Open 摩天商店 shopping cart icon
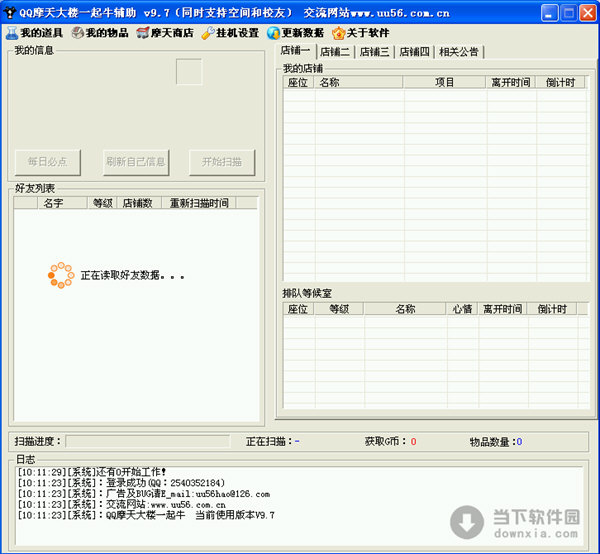Image resolution: width=600 pixels, height=554 pixels. point(143,33)
